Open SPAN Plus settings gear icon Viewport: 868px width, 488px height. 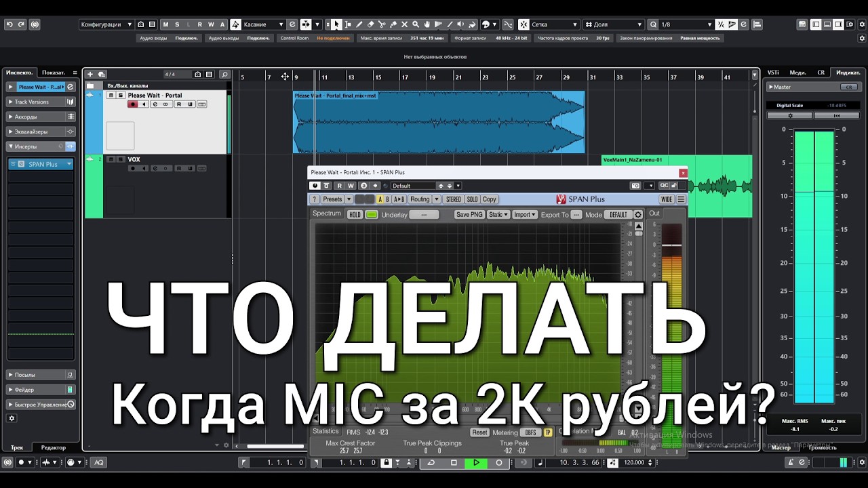point(638,215)
